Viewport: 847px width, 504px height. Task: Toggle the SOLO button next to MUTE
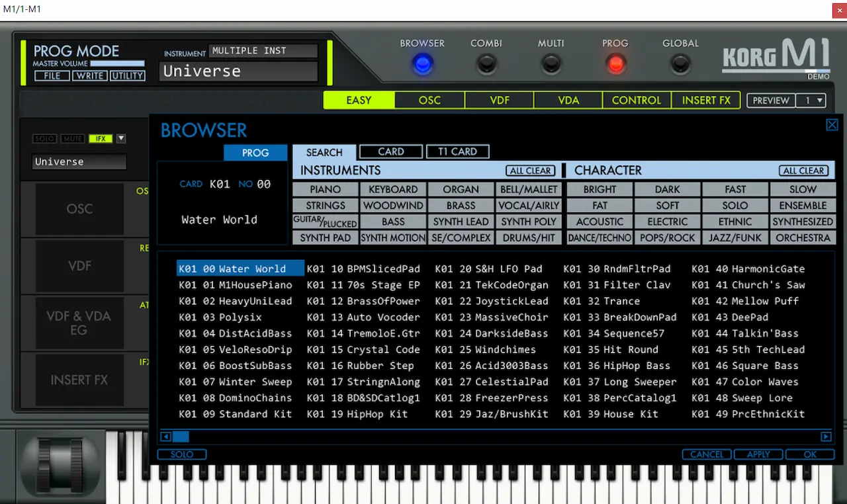point(45,139)
